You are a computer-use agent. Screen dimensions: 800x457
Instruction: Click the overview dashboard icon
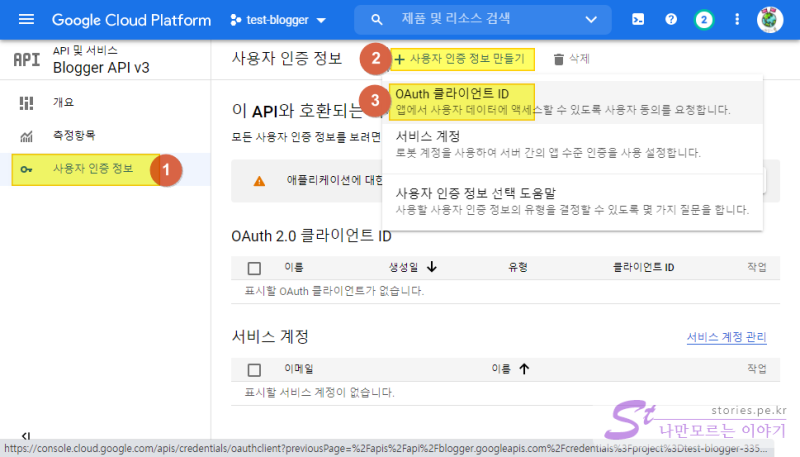pyautogui.click(x=26, y=103)
